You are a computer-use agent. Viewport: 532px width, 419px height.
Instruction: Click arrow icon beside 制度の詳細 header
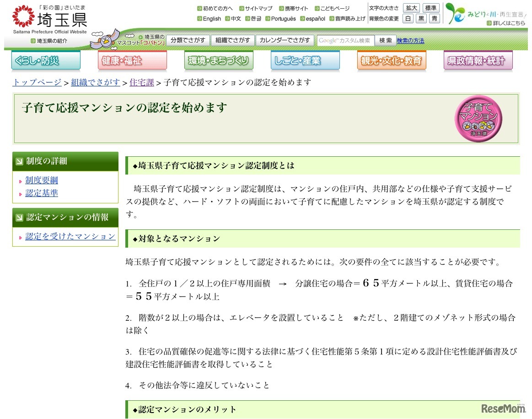[x=20, y=161]
